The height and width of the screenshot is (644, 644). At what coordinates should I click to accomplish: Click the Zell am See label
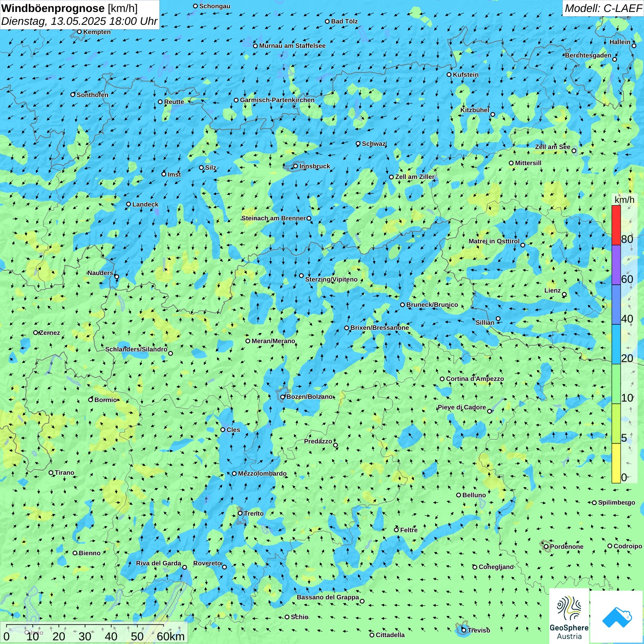(x=552, y=147)
